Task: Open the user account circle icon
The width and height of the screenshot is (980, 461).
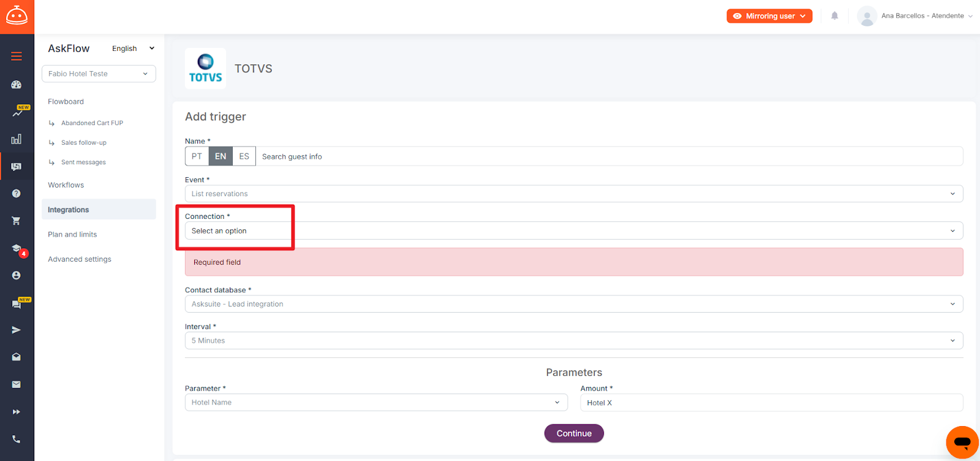Action: pos(17,276)
